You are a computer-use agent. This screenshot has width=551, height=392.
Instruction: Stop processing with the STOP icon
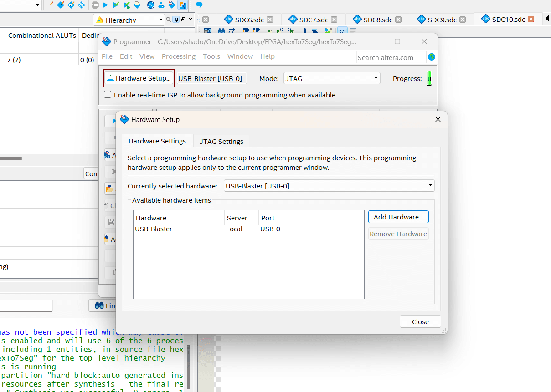[x=95, y=5]
